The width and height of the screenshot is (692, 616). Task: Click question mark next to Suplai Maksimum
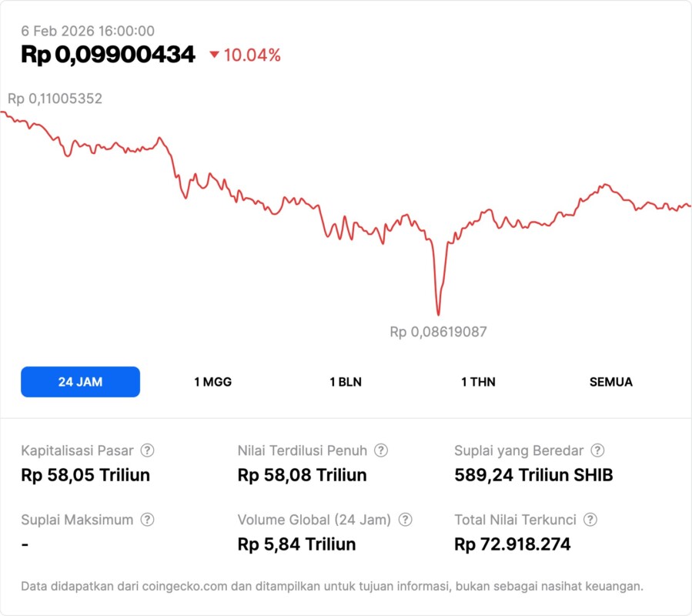(147, 520)
